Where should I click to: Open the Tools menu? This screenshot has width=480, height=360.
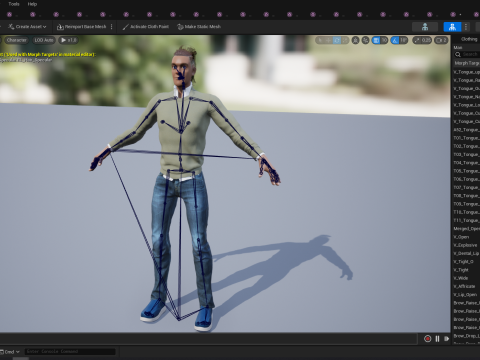point(14,4)
